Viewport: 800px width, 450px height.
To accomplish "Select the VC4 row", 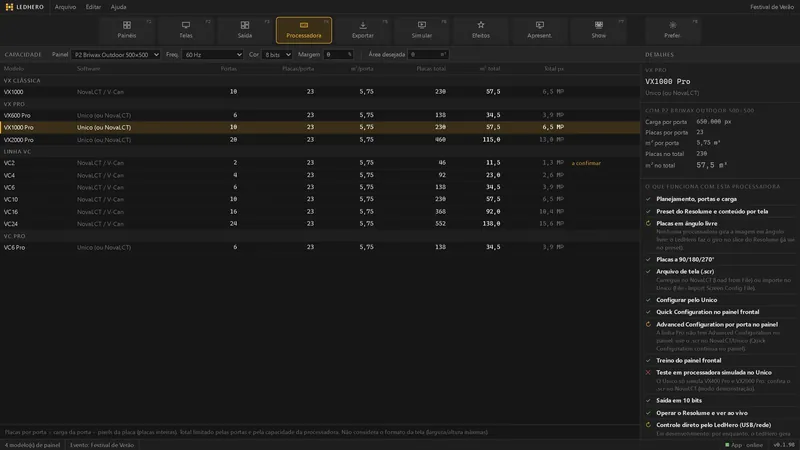I will (320, 175).
